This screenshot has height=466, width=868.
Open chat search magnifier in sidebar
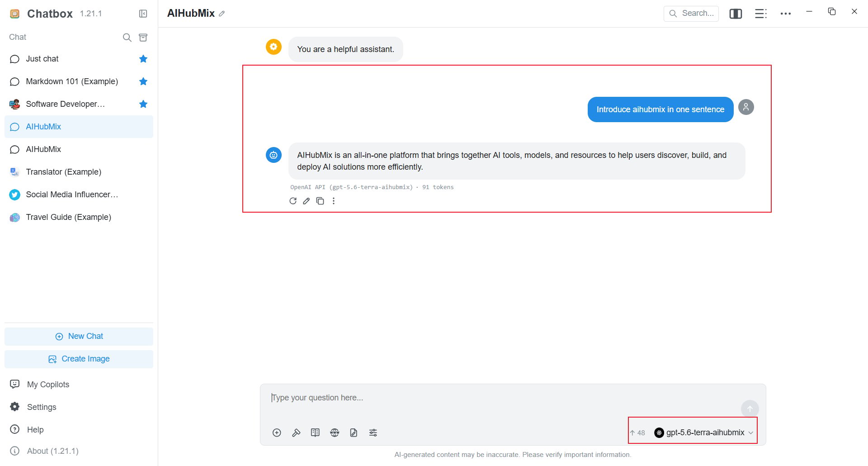click(127, 38)
